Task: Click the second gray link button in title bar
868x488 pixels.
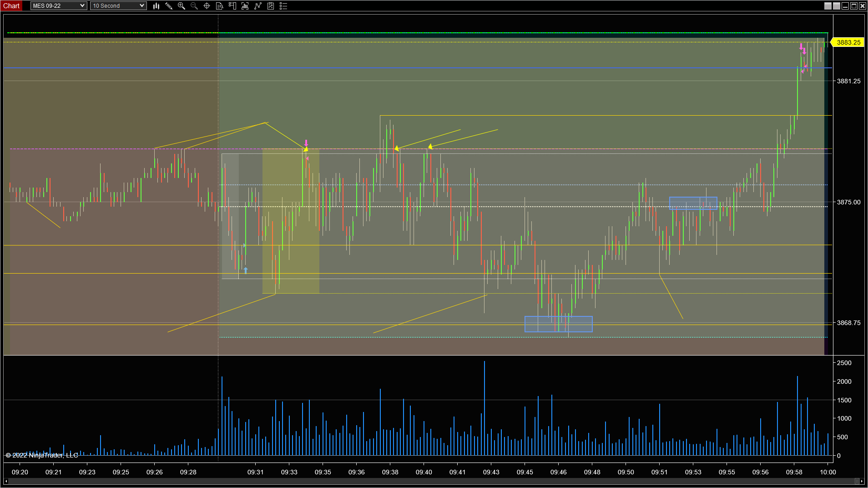Action: point(837,6)
